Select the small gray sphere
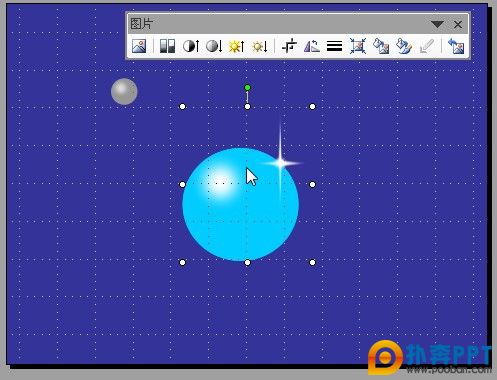Viewport: 497px width, 380px height. pos(124,91)
